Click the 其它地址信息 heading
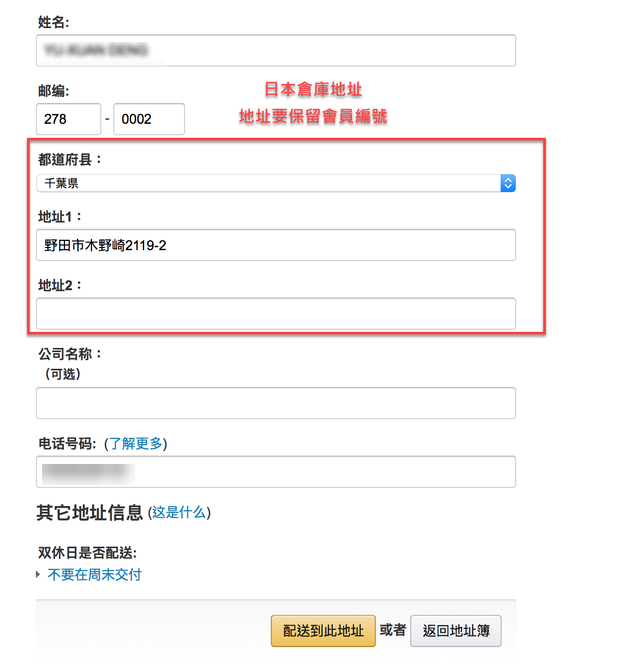The image size is (628, 672). coord(89,513)
